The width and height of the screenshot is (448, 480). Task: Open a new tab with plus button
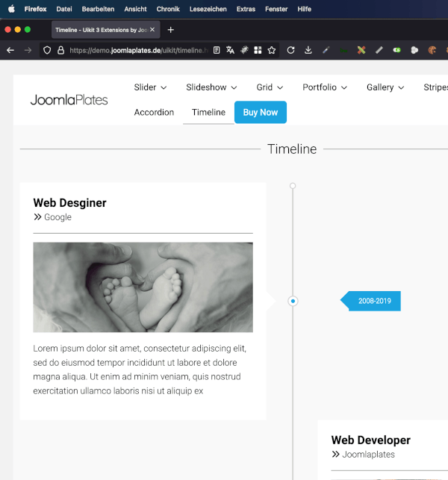click(x=171, y=30)
